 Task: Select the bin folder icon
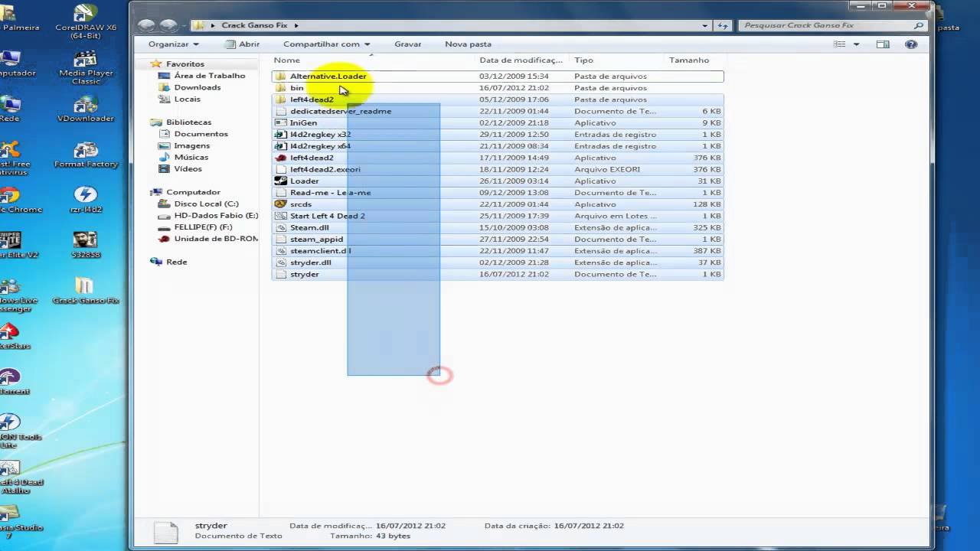point(280,88)
